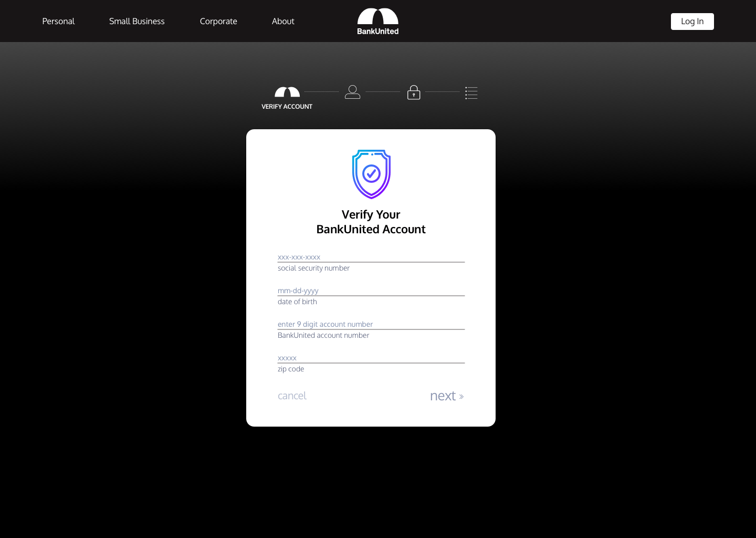
Task: Click the Log In button
Action: click(x=692, y=22)
